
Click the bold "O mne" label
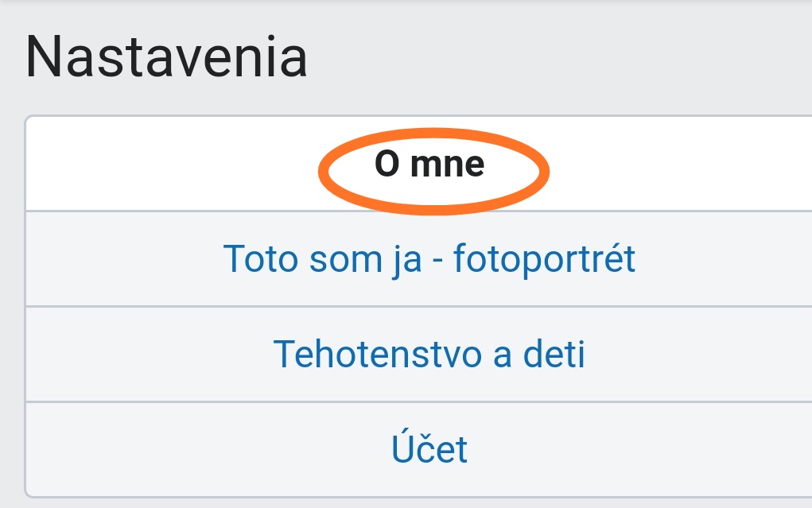[x=429, y=165]
